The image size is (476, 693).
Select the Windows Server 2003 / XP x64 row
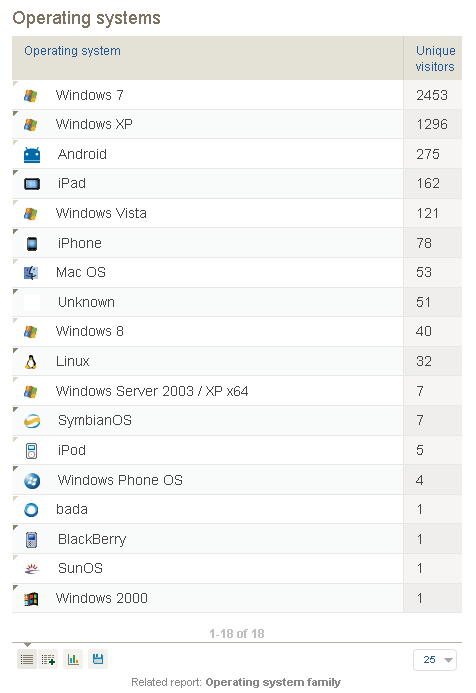click(x=237, y=391)
